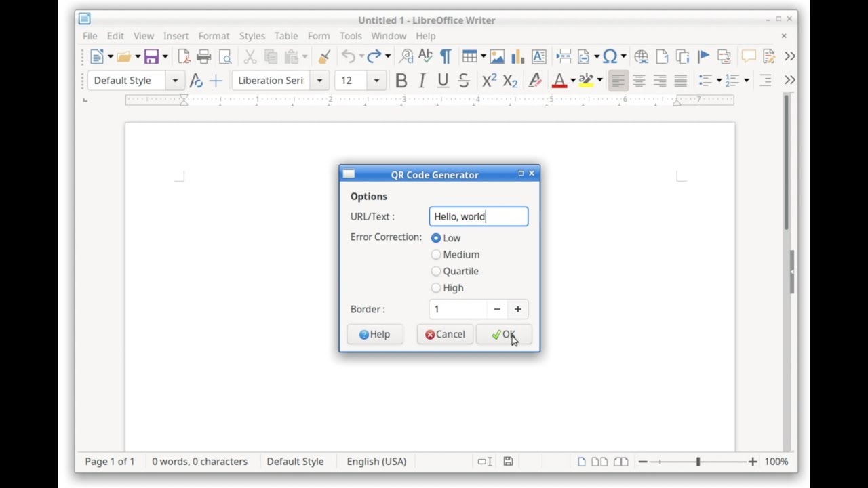Open the Default Style paragraph dropdown

(x=175, y=81)
